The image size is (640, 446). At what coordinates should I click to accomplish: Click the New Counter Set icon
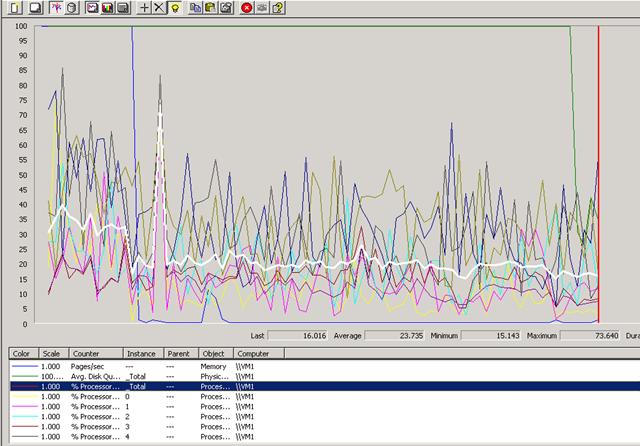14,8
